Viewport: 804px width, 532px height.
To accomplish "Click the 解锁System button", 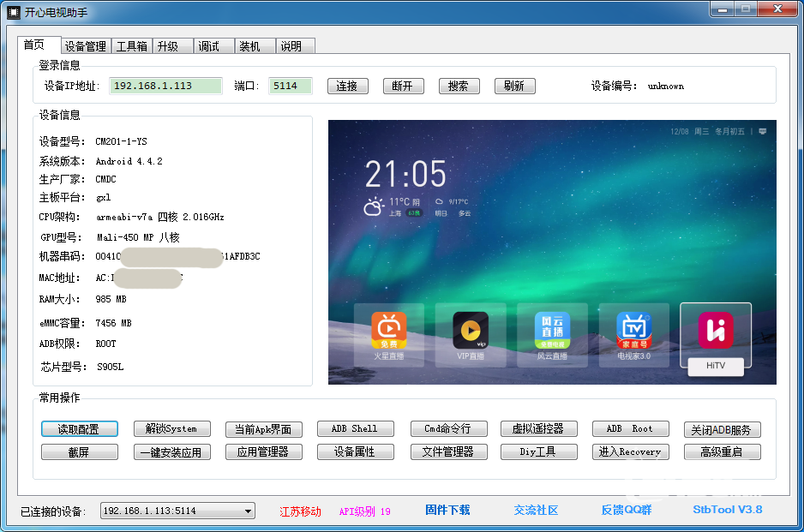I will 171,428.
